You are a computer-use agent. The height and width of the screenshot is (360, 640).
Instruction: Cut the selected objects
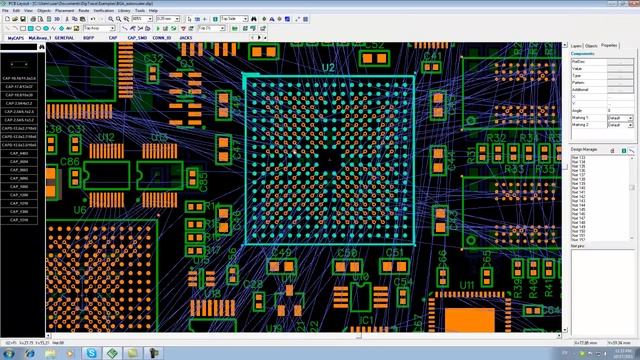click(x=67, y=19)
